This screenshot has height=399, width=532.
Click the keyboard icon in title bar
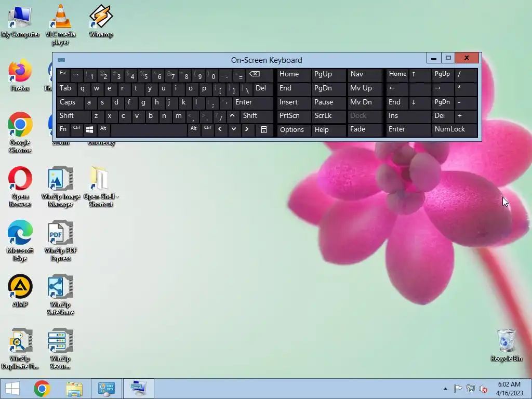coord(61,60)
